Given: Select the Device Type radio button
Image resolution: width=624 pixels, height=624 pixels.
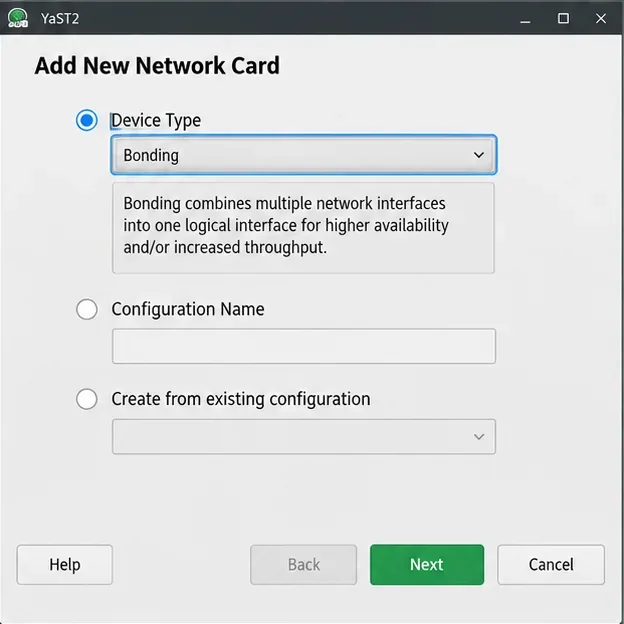Looking at the screenshot, I should tap(87, 120).
